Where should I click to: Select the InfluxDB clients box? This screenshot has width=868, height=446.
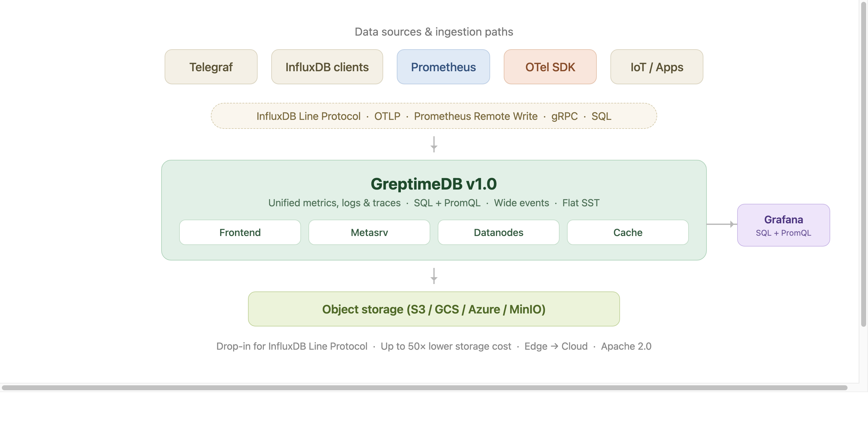(327, 67)
